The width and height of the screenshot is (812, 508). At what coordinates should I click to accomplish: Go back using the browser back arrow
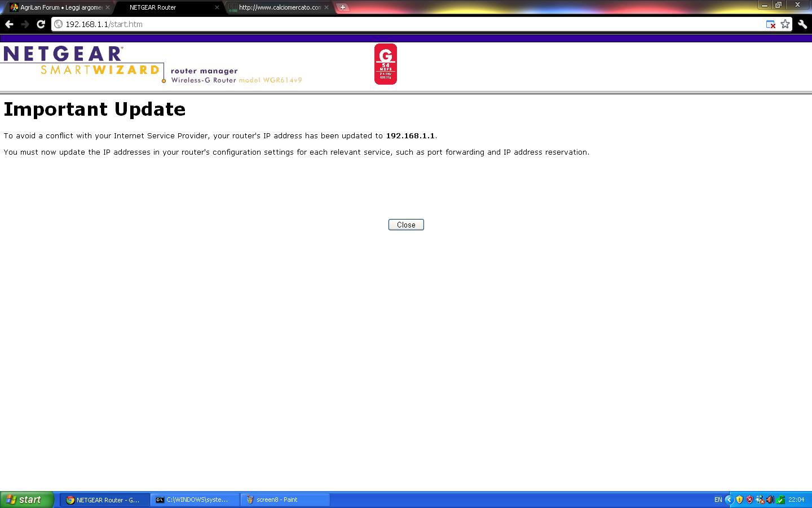[x=9, y=24]
